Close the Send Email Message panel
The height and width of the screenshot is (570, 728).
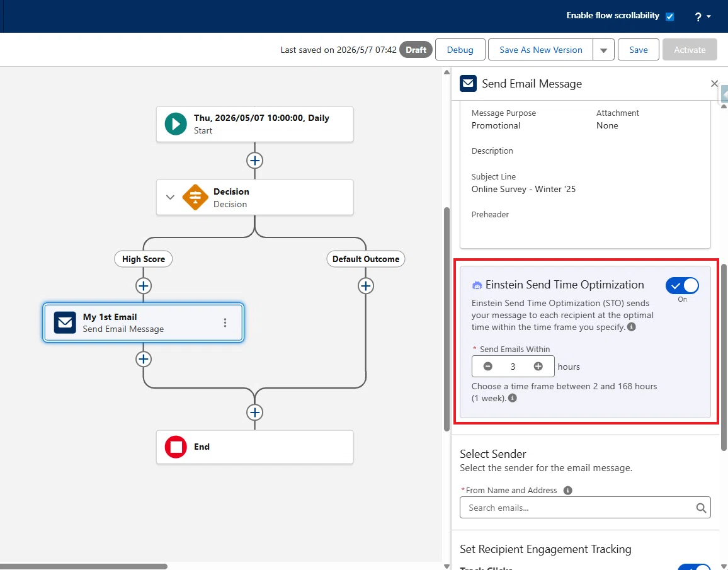tap(714, 84)
